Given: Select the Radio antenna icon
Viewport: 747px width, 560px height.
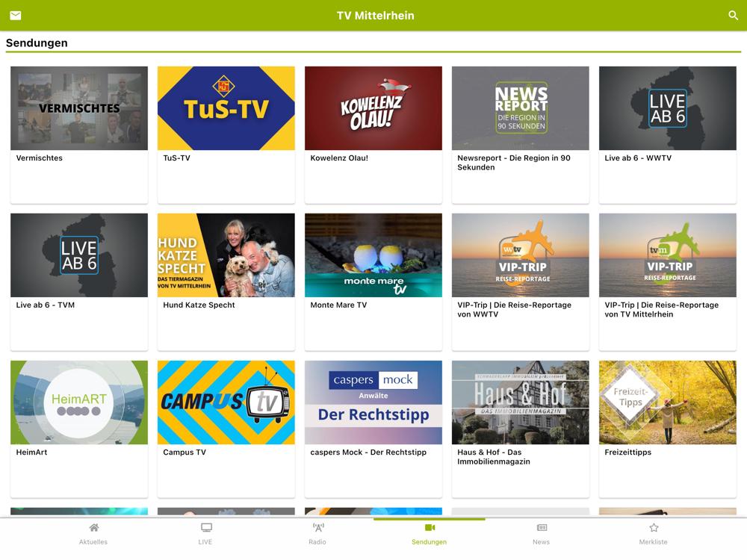Looking at the screenshot, I should point(318,528).
